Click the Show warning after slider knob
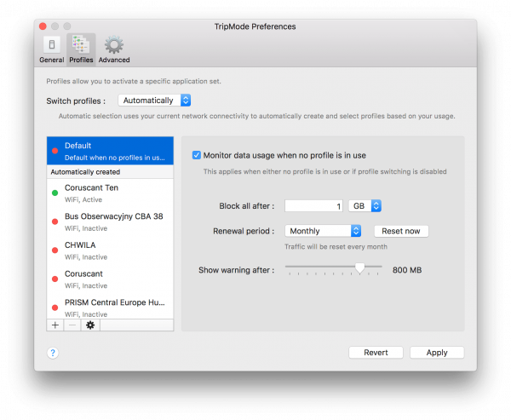This screenshot has width=511, height=420. [x=360, y=268]
